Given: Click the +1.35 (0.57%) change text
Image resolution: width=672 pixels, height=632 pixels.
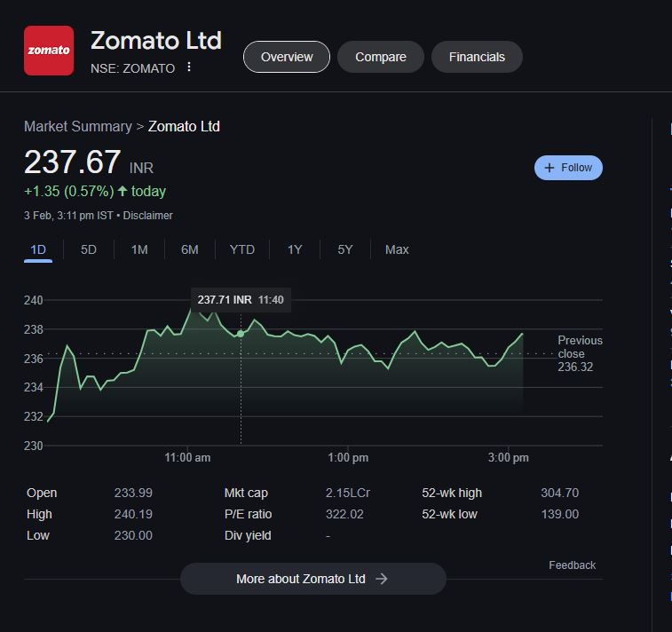Looking at the screenshot, I should point(69,191).
